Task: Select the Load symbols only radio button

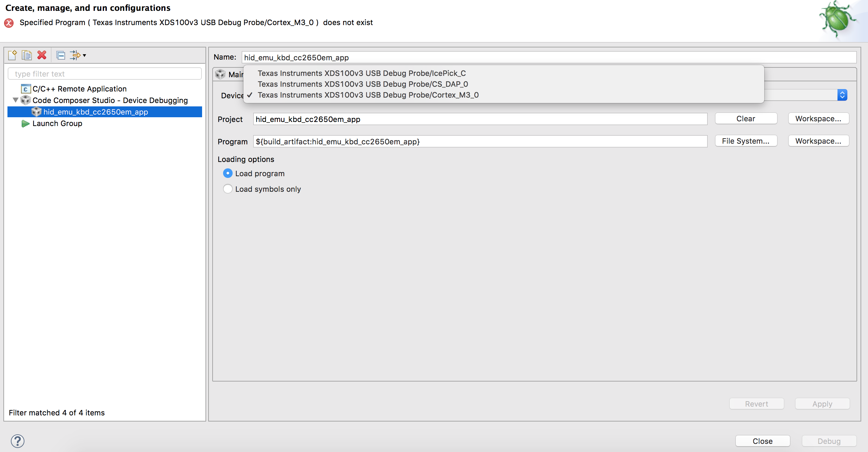Action: (228, 189)
